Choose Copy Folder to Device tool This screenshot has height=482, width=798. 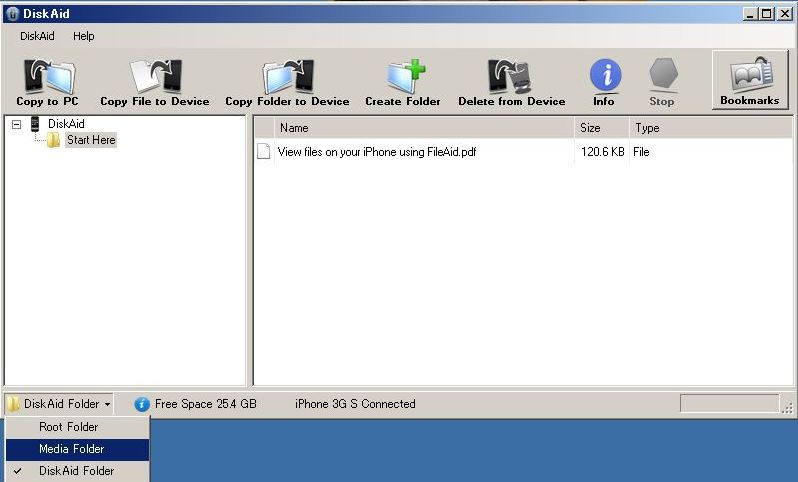point(288,82)
